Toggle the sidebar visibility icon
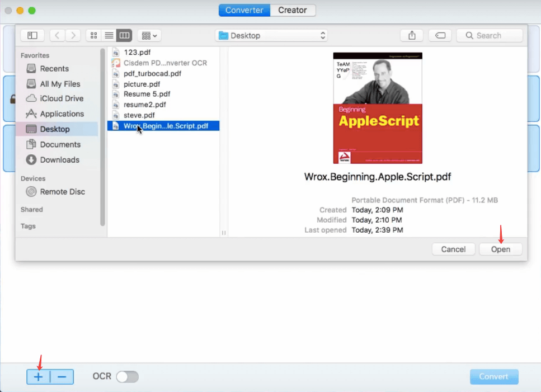 coord(32,35)
